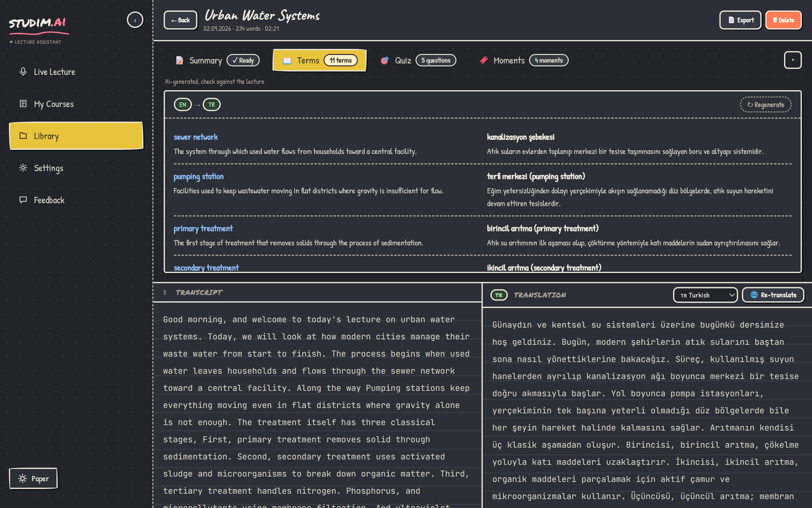Click the document icon beside Summary

tap(180, 60)
